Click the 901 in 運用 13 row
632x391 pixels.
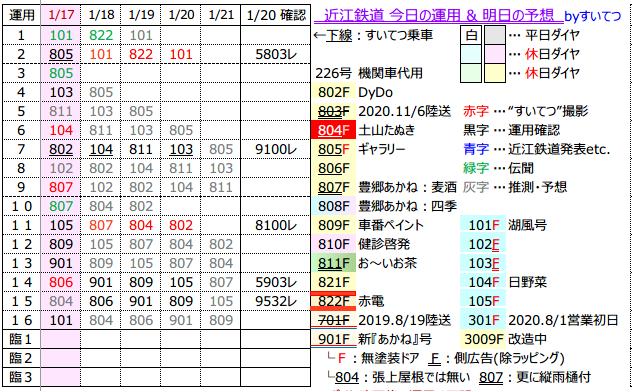(x=61, y=263)
